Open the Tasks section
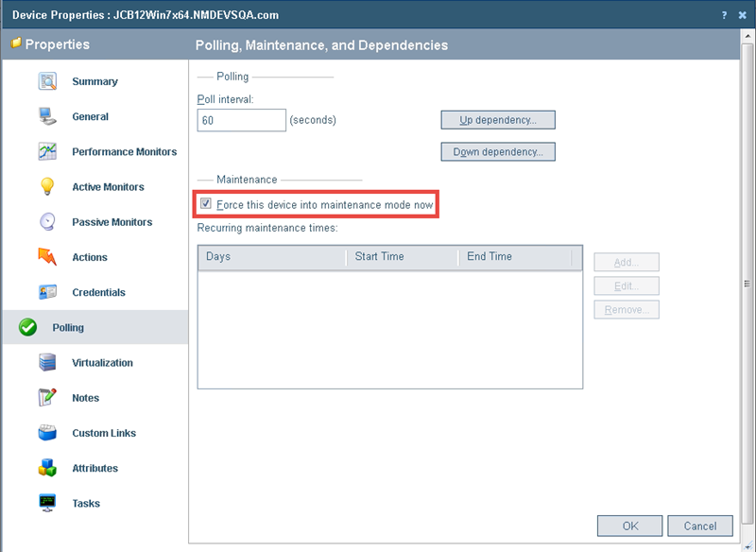The image size is (756, 552). point(86,504)
